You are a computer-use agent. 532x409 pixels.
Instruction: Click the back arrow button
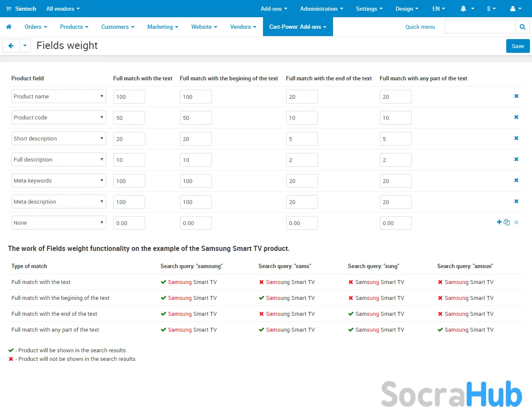click(11, 46)
